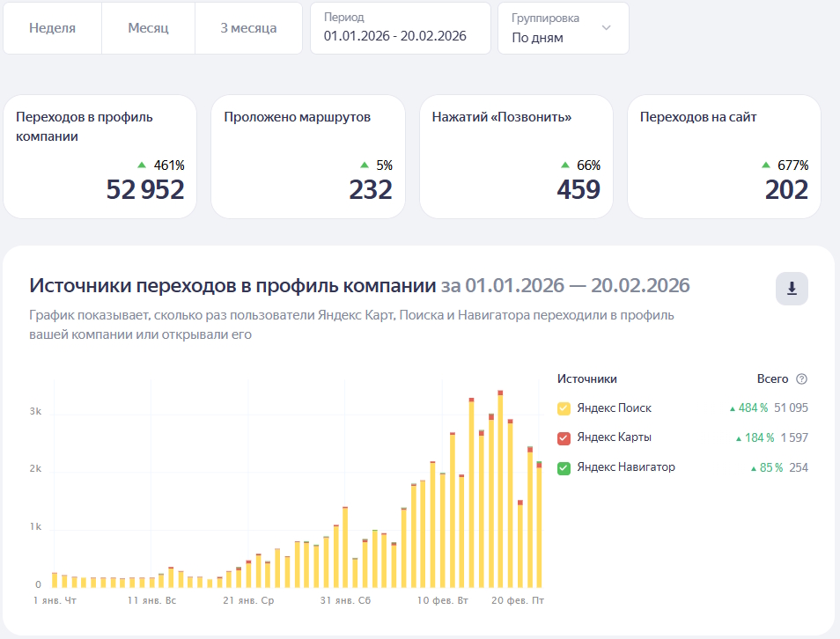
Task: Open Переходов в профиль компании card
Action: 99,157
